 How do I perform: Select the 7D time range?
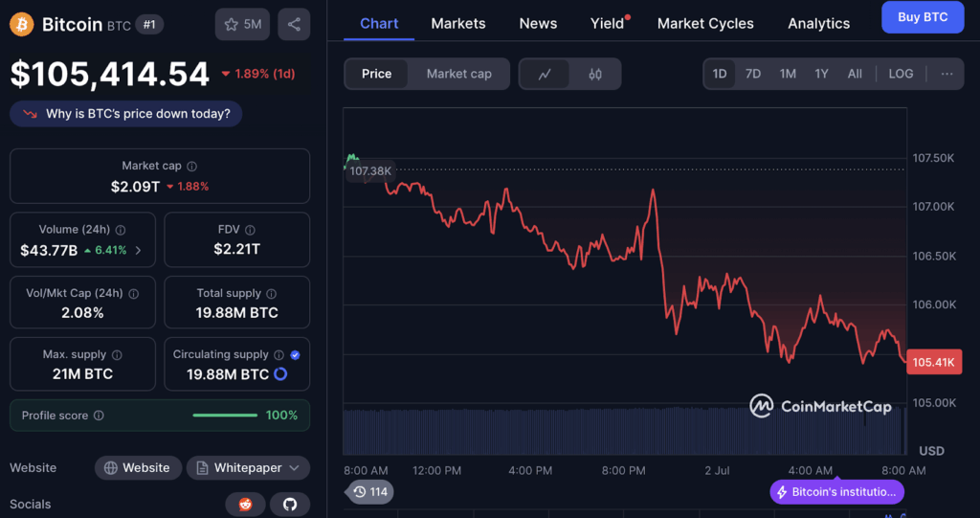pos(753,74)
